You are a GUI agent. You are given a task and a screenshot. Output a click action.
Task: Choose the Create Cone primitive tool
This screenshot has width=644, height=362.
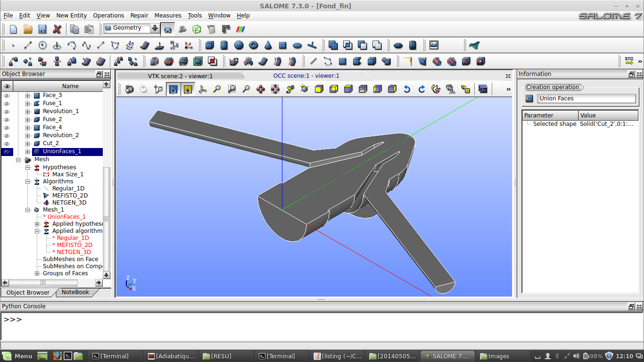click(268, 45)
